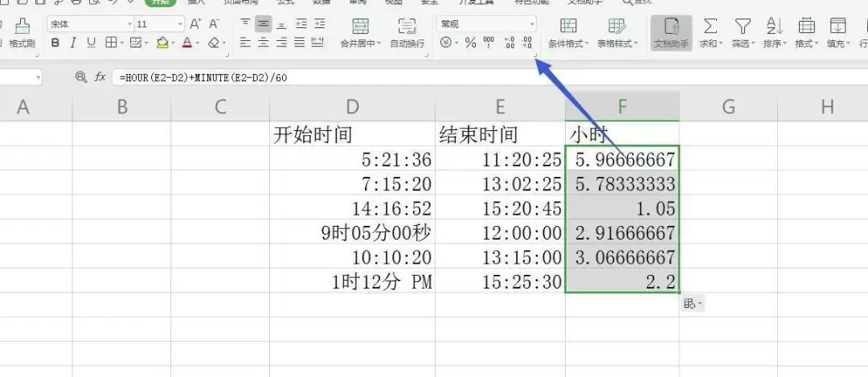Select the column D header
This screenshot has width=868, height=377.
352,107
